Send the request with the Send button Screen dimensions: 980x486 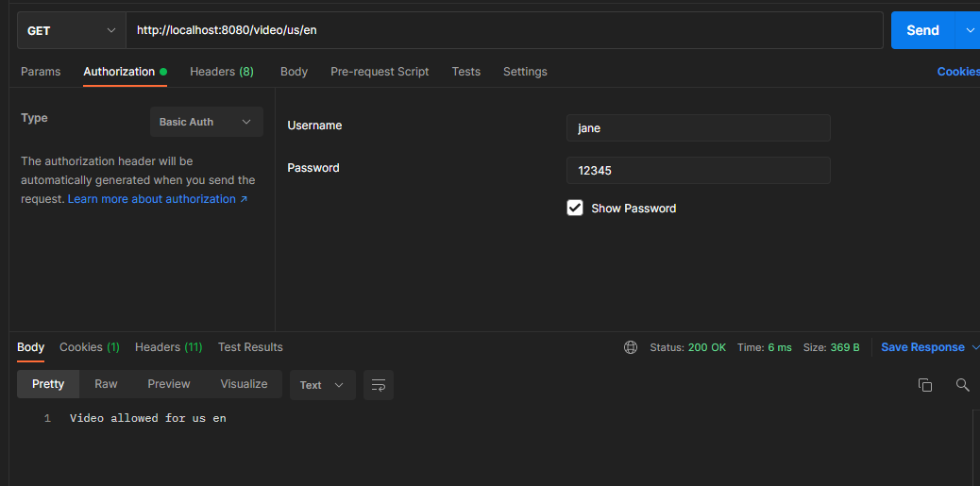(923, 30)
